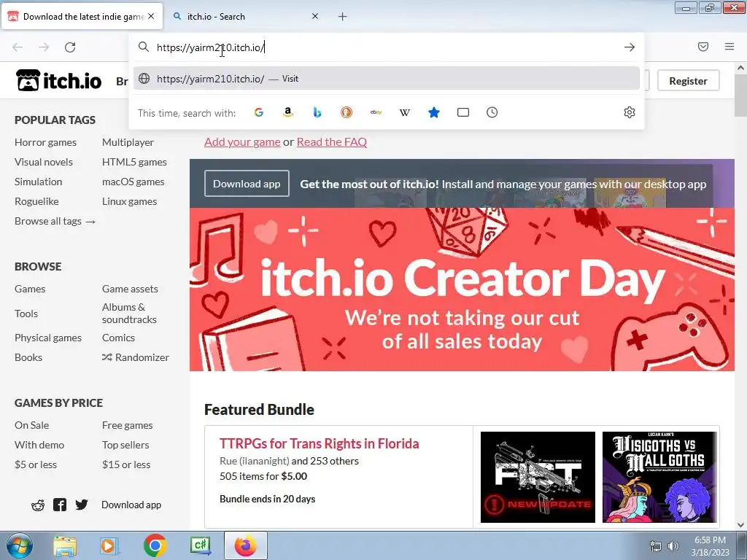This screenshot has height=560, width=747.
Task: Click Browse all tags link
Action: coord(55,221)
